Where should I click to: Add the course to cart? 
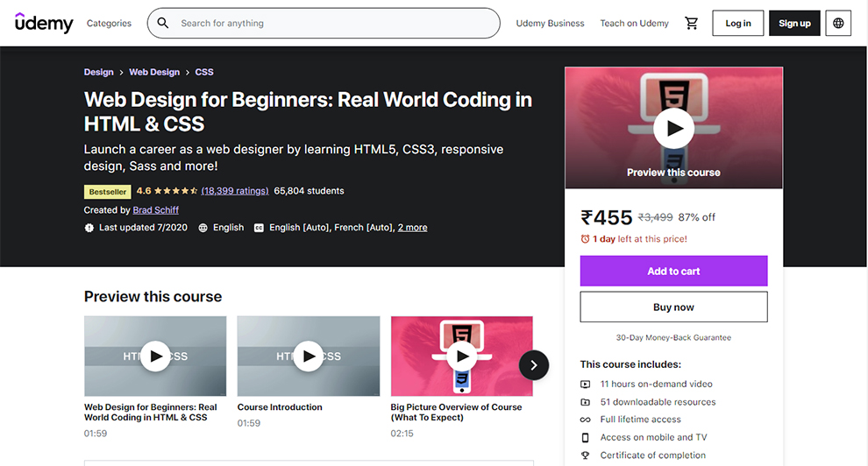pyautogui.click(x=673, y=271)
